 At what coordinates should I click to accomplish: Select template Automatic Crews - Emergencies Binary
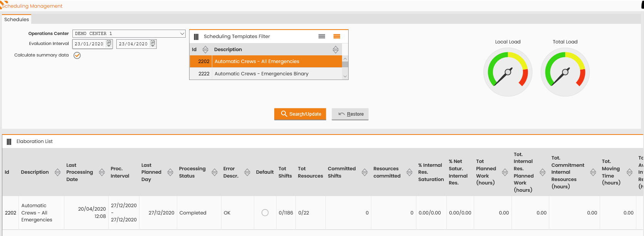[x=266, y=74]
